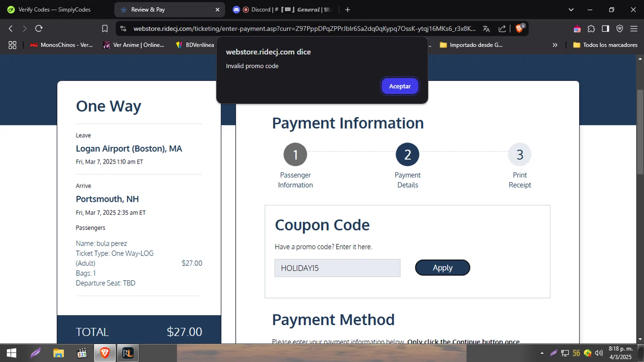Click step 2 Payment Details circle

(407, 155)
